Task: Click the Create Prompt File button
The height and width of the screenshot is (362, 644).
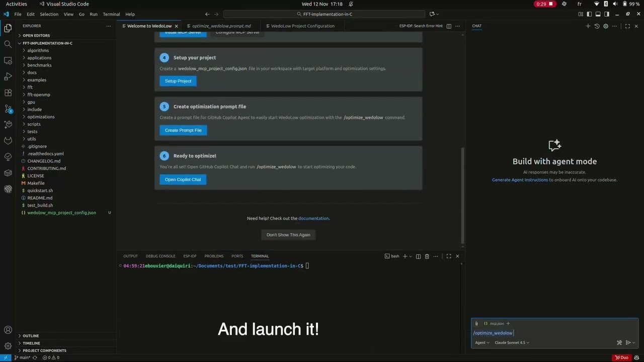Action: point(183,130)
